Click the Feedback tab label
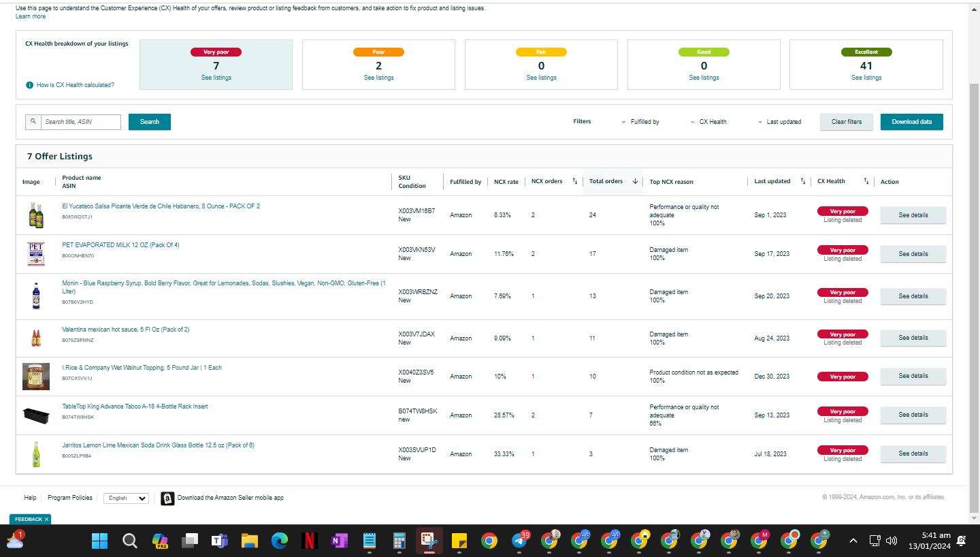 (x=29, y=520)
